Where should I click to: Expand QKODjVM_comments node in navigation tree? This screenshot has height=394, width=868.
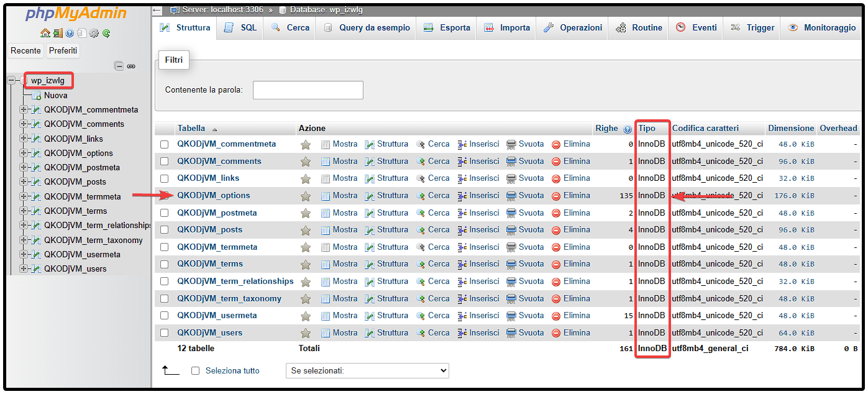(x=24, y=124)
